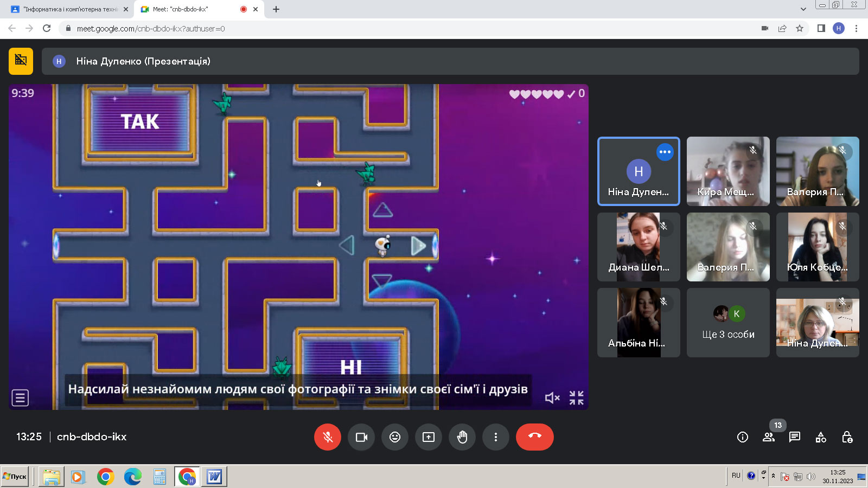Launch Windows Media Player from taskbar
Screen dimensions: 868x488
point(78,477)
